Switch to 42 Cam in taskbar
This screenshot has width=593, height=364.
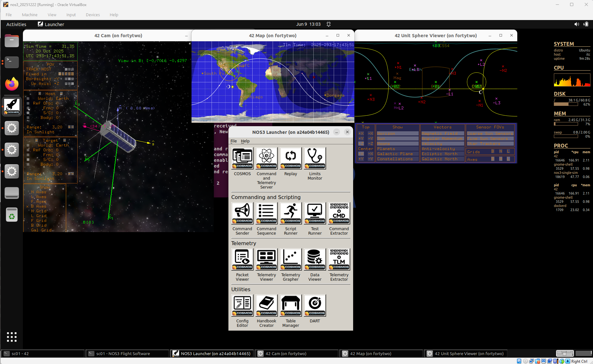297,354
